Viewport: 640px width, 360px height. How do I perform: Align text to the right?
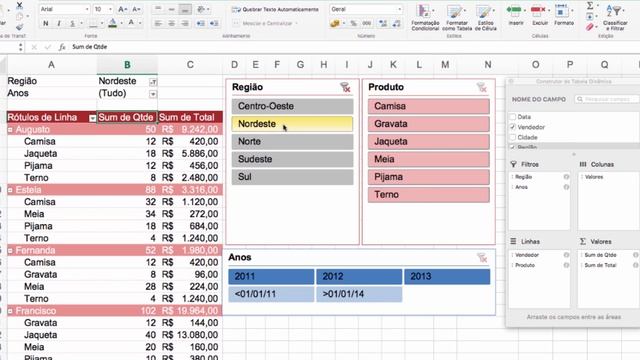tap(185, 24)
